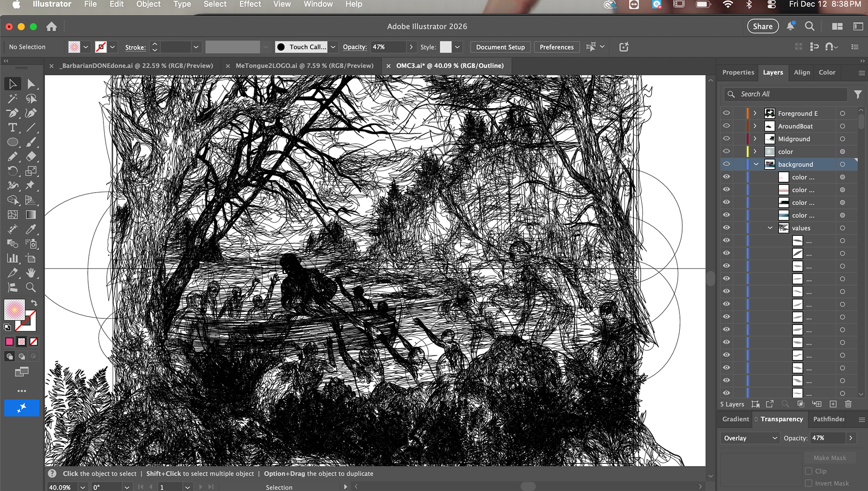The width and height of the screenshot is (868, 491).
Task: Open the Effect menu
Action: coord(250,4)
